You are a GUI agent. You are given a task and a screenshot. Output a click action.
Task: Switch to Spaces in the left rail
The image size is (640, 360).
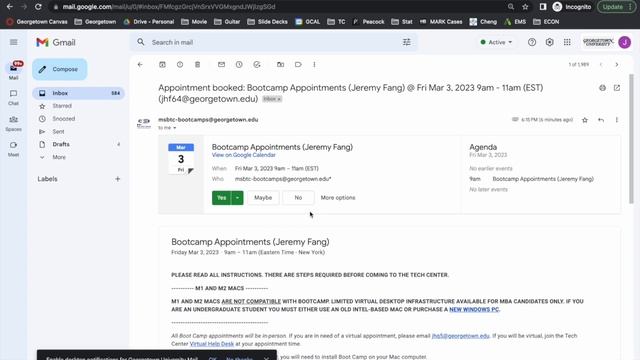coord(13,123)
